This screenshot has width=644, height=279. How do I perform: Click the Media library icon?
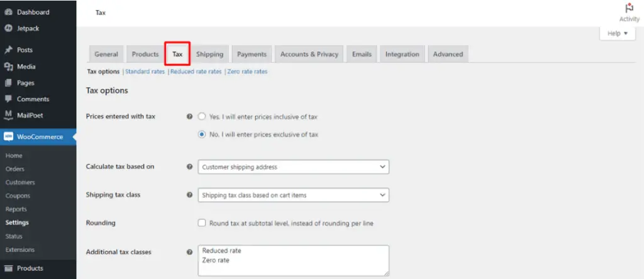coord(8,67)
